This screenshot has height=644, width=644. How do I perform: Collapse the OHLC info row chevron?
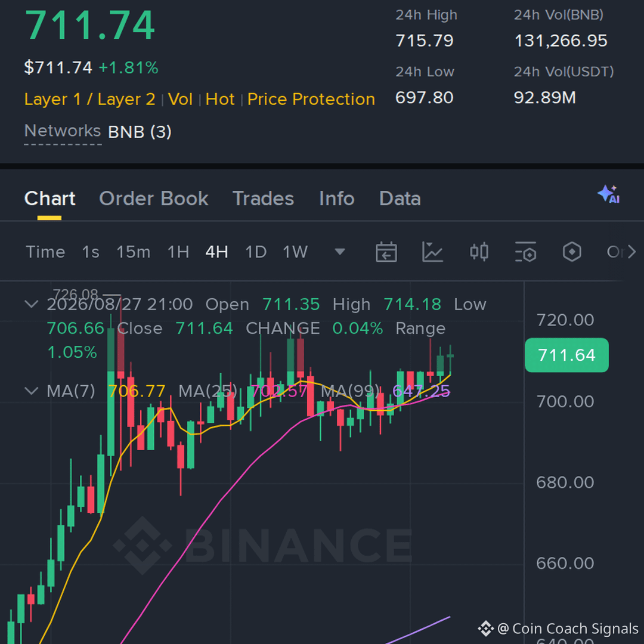tap(32, 304)
